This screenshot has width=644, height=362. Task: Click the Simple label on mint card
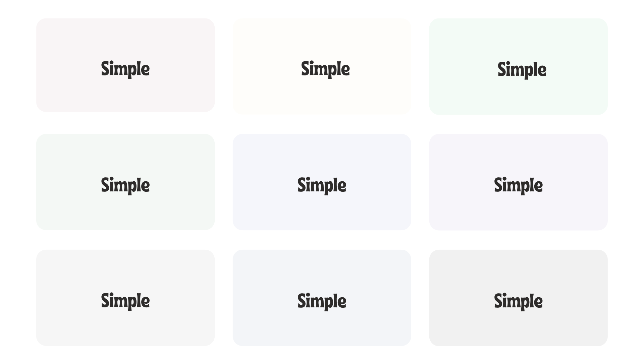[x=522, y=70]
